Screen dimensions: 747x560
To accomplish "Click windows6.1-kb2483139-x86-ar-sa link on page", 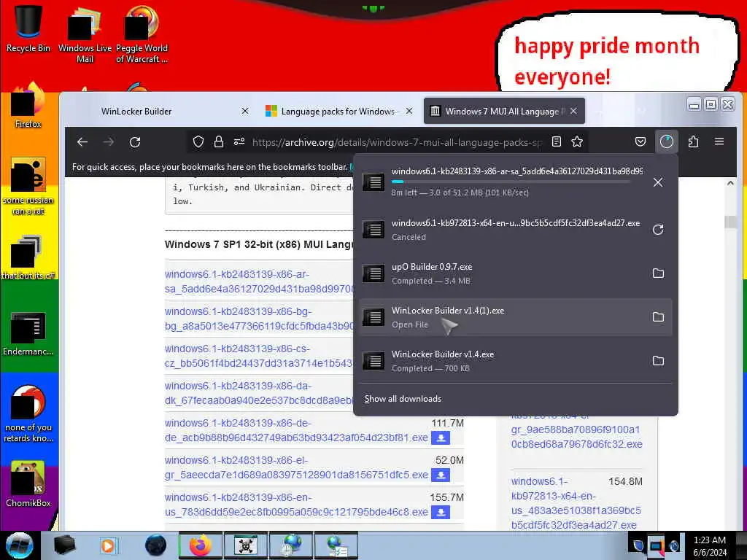I will (259, 281).
